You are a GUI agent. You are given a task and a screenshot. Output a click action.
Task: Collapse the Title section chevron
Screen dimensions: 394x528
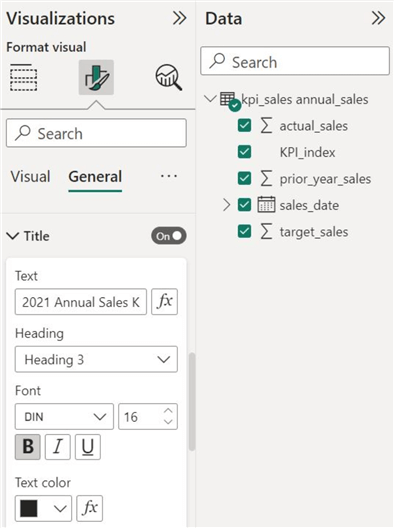pos(13,236)
